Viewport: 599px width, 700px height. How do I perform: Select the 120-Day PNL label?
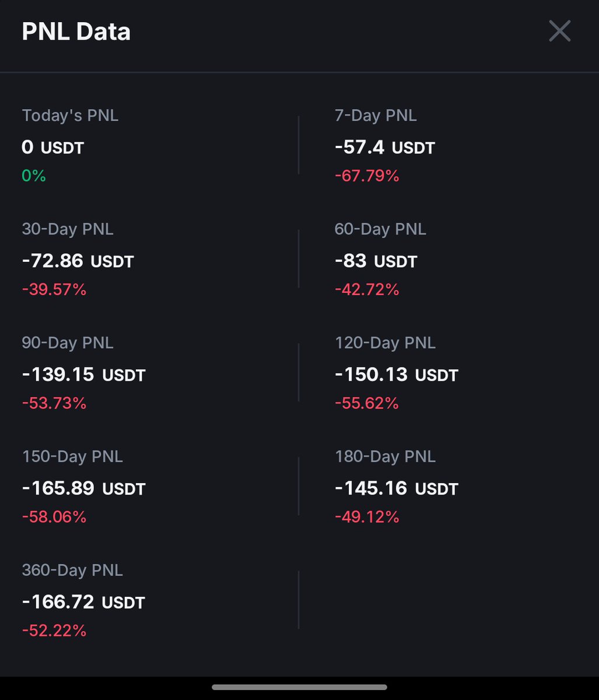click(385, 343)
